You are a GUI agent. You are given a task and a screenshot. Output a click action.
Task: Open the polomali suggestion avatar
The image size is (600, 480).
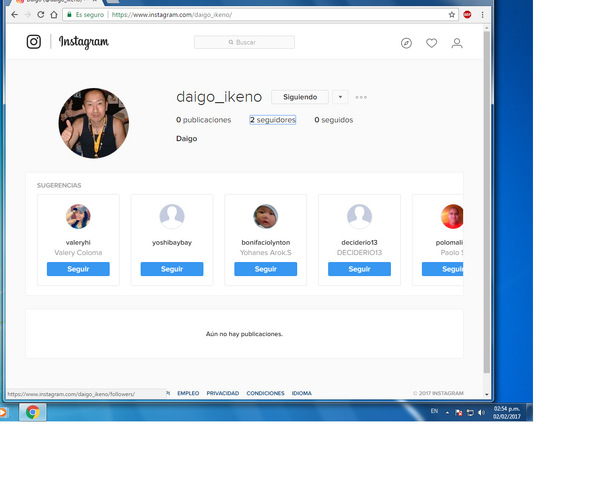tap(452, 216)
